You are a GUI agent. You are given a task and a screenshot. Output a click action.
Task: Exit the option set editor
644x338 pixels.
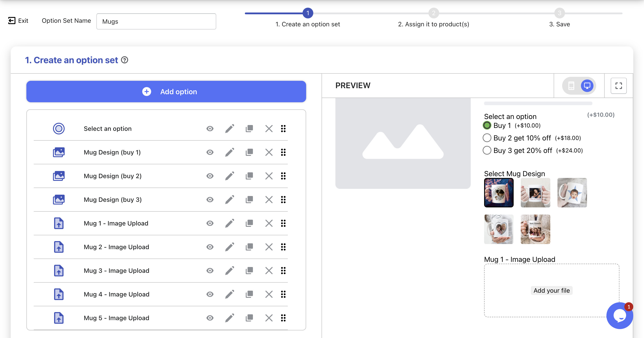(18, 21)
